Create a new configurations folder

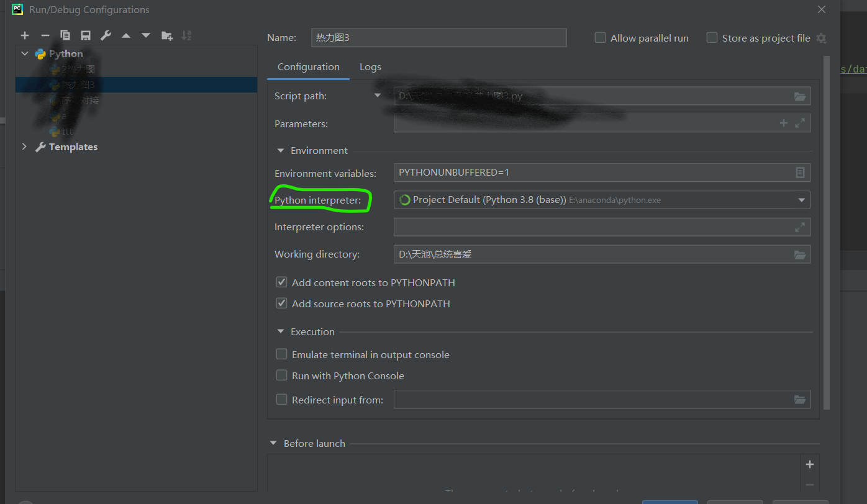click(166, 35)
